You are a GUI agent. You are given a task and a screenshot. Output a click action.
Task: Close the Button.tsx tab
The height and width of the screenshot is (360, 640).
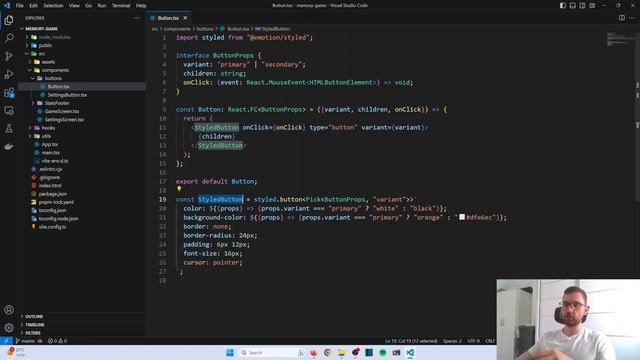[185, 18]
